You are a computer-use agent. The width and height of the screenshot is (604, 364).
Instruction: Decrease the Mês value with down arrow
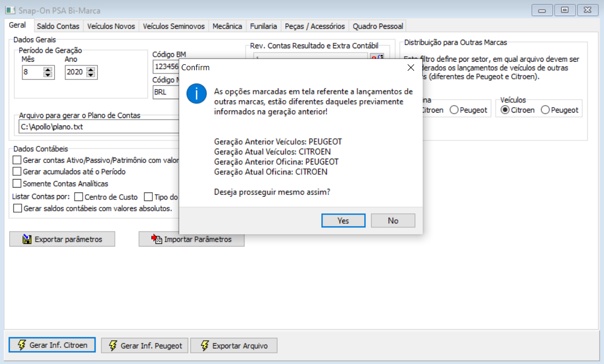tap(48, 75)
